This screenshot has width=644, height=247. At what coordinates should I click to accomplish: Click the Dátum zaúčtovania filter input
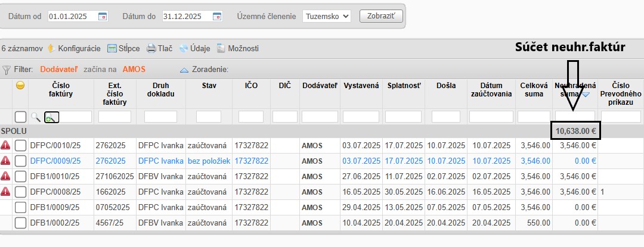491,117
